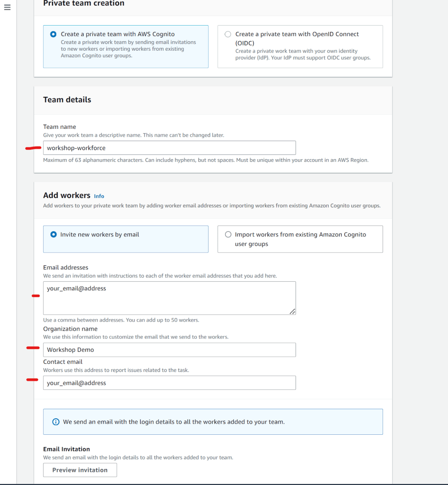
Task: Click the "Email addresses" label text
Action: click(x=66, y=267)
